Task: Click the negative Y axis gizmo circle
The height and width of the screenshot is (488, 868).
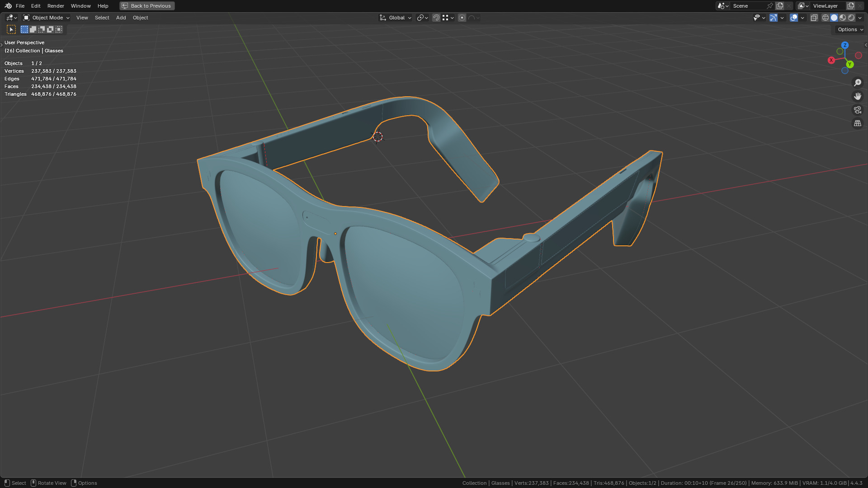Action: [840, 52]
